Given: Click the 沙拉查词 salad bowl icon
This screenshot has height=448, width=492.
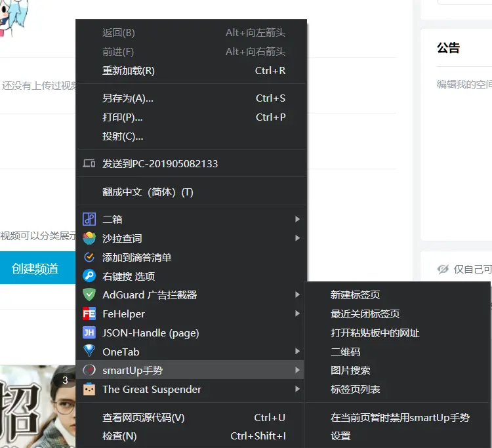Looking at the screenshot, I should click(x=89, y=238).
